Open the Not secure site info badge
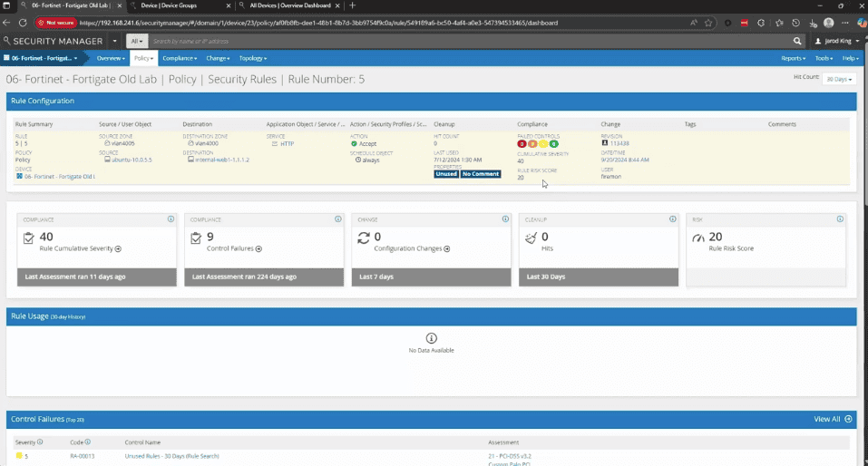The height and width of the screenshot is (466, 868). (x=55, y=23)
